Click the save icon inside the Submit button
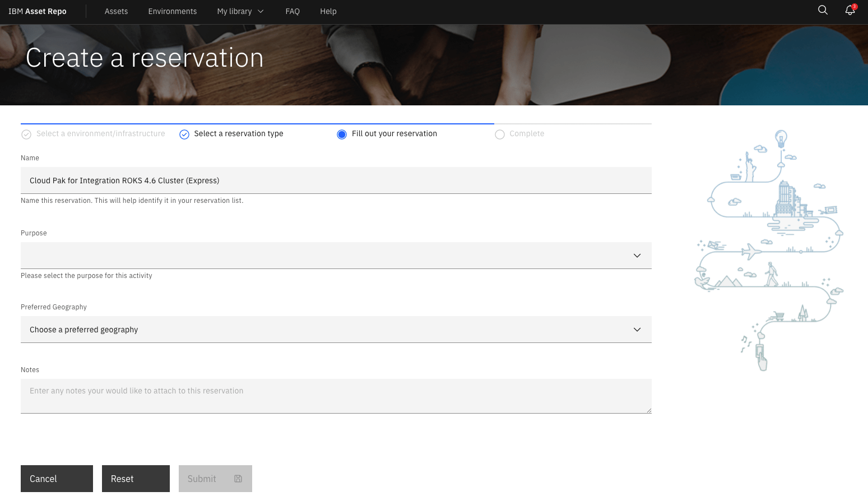868x496 pixels. click(x=238, y=479)
